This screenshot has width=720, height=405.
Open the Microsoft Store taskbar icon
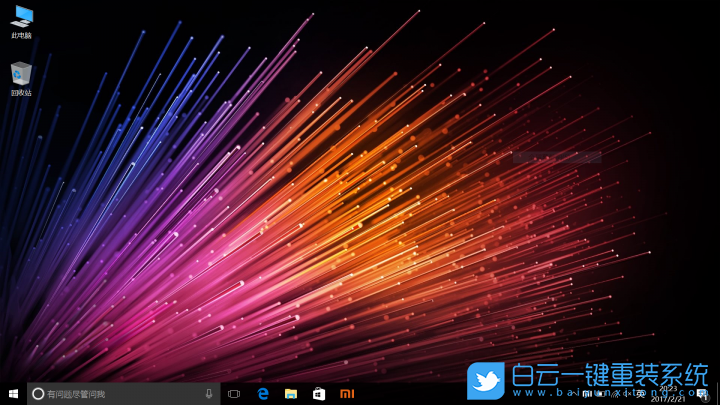click(x=319, y=394)
